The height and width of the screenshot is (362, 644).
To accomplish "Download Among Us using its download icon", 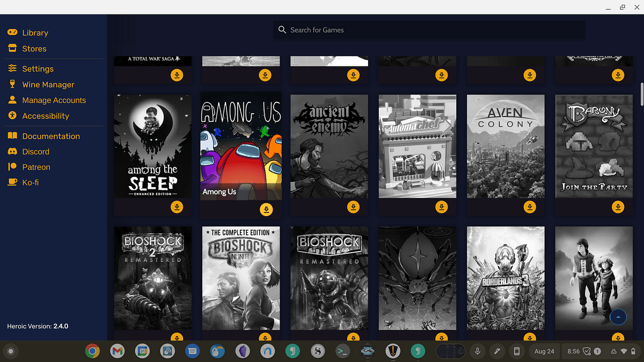I will click(x=266, y=209).
